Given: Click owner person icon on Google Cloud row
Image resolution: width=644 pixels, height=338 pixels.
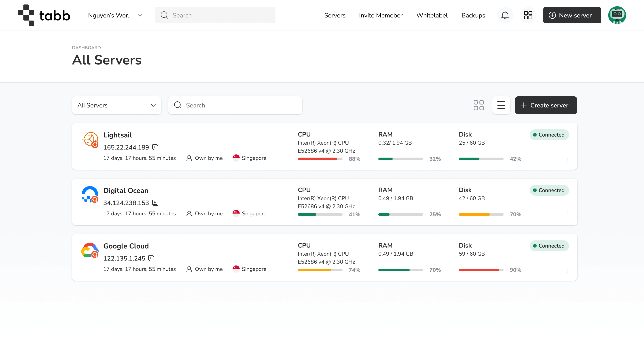Looking at the screenshot, I should [x=189, y=269].
